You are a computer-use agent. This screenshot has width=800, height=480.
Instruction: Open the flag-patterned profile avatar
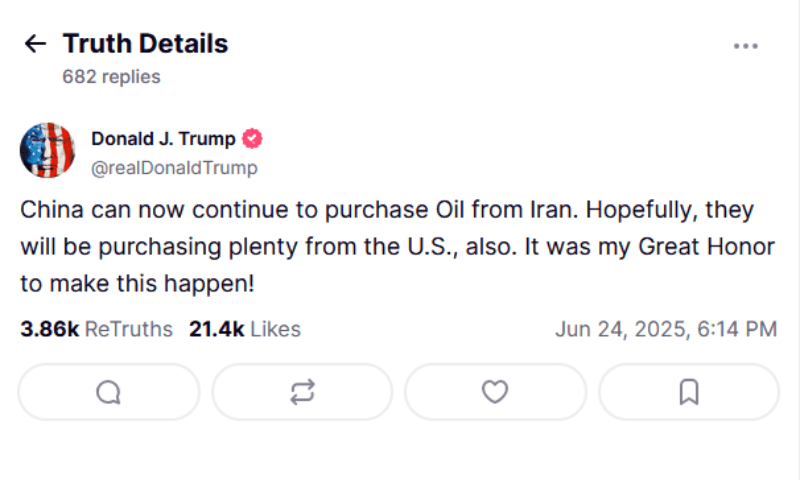[x=47, y=151]
